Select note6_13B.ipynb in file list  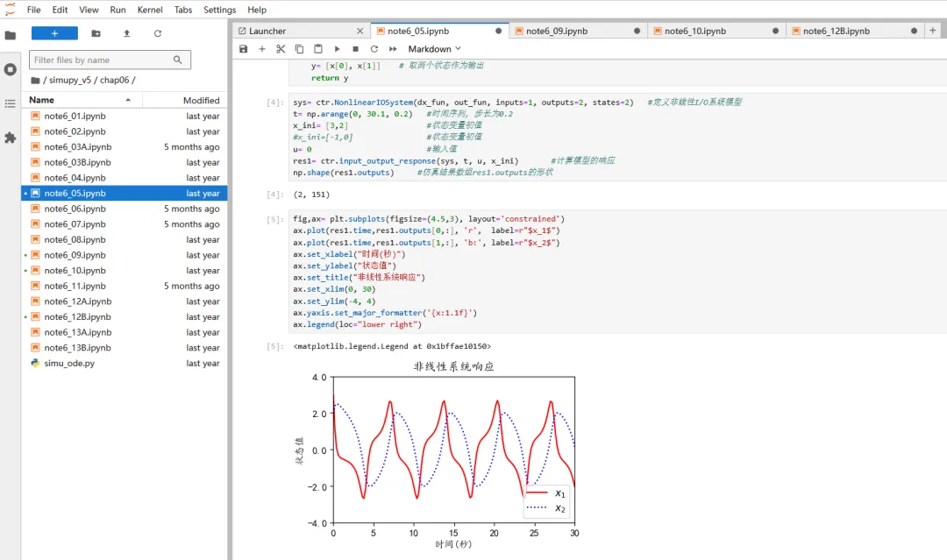pos(125,348)
